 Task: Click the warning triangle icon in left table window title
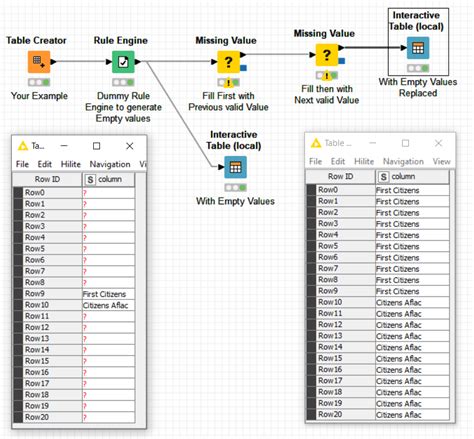(23, 146)
